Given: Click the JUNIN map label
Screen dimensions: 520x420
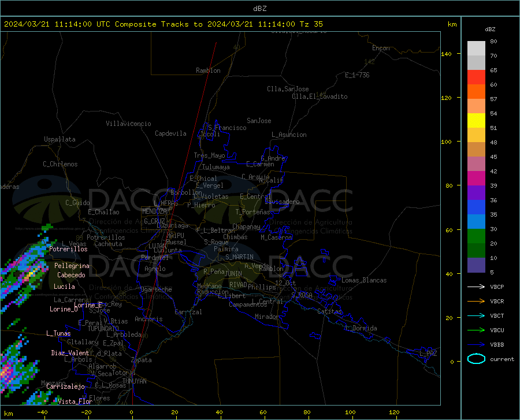Looking at the screenshot, I should (x=233, y=273).
